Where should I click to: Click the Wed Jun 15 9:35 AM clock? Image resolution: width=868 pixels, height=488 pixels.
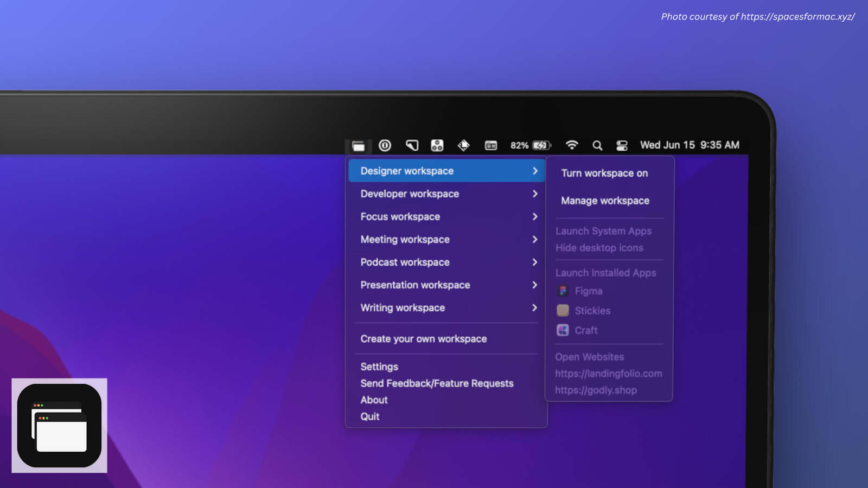point(690,145)
